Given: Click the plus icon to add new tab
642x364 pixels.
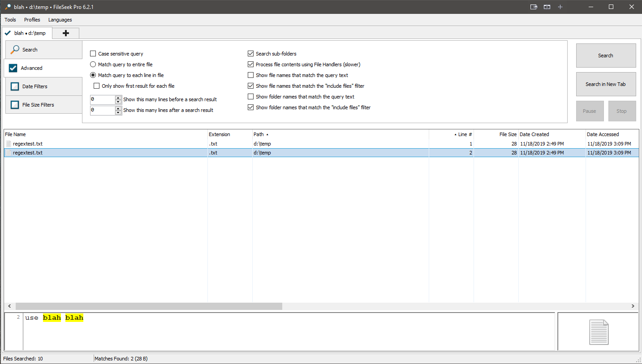Looking at the screenshot, I should (66, 33).
